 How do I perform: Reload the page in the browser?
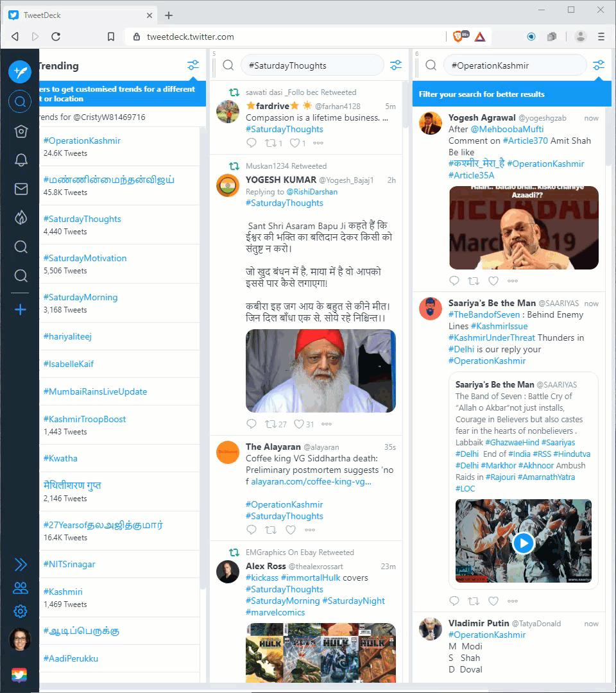[x=56, y=37]
